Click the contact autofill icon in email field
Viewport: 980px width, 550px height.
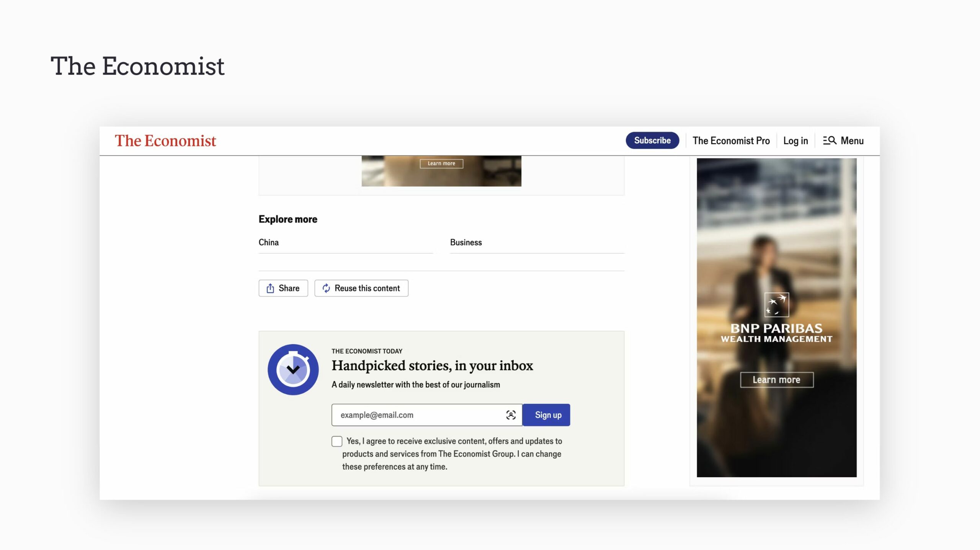(x=511, y=415)
